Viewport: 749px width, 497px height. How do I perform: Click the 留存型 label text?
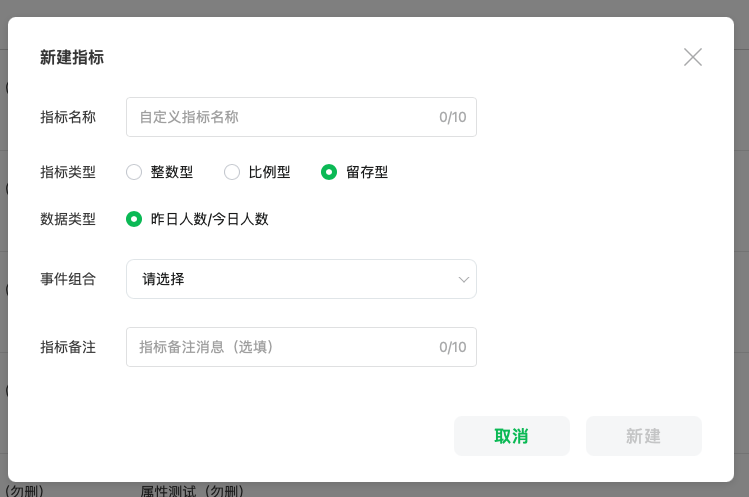coord(367,172)
